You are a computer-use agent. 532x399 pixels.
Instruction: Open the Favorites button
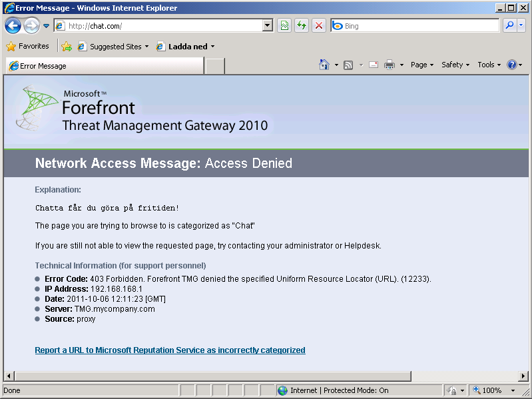coord(27,47)
